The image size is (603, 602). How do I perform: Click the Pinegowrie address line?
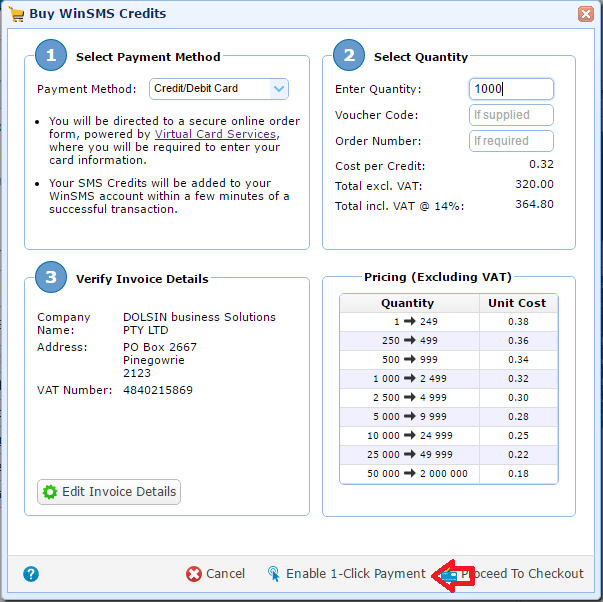(153, 360)
